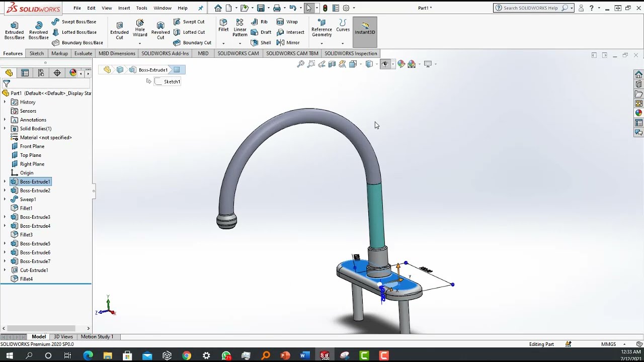
Task: Click the Home icon in title toolbar
Action: point(218,8)
